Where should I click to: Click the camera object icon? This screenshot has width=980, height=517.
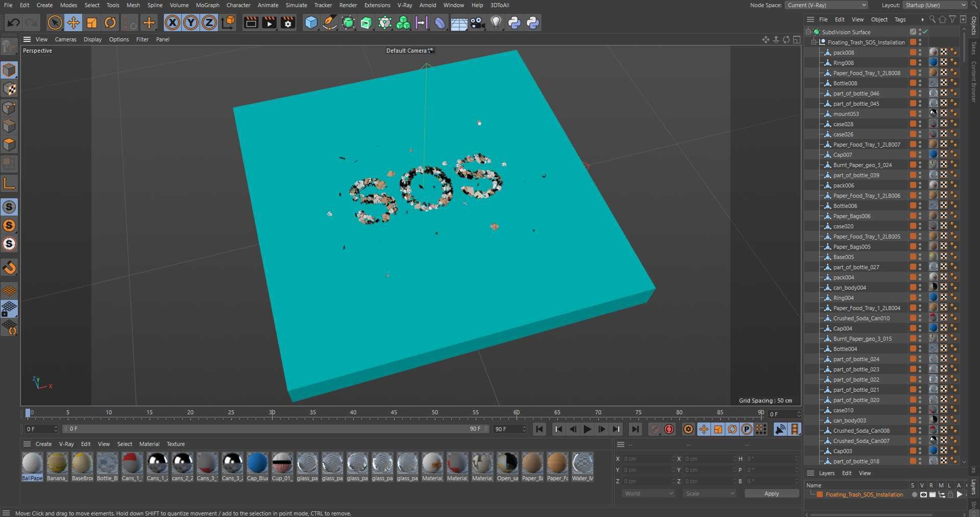pos(477,22)
